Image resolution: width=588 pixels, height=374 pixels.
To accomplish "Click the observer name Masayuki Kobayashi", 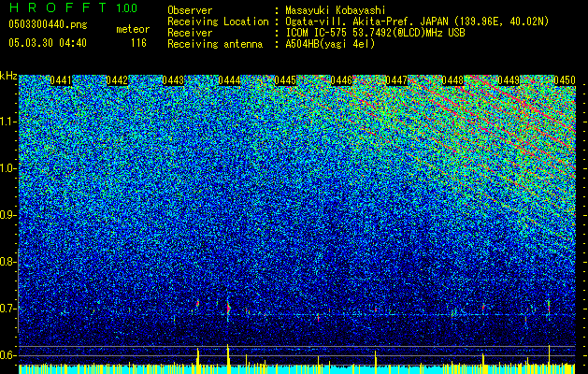I will pos(336,10).
